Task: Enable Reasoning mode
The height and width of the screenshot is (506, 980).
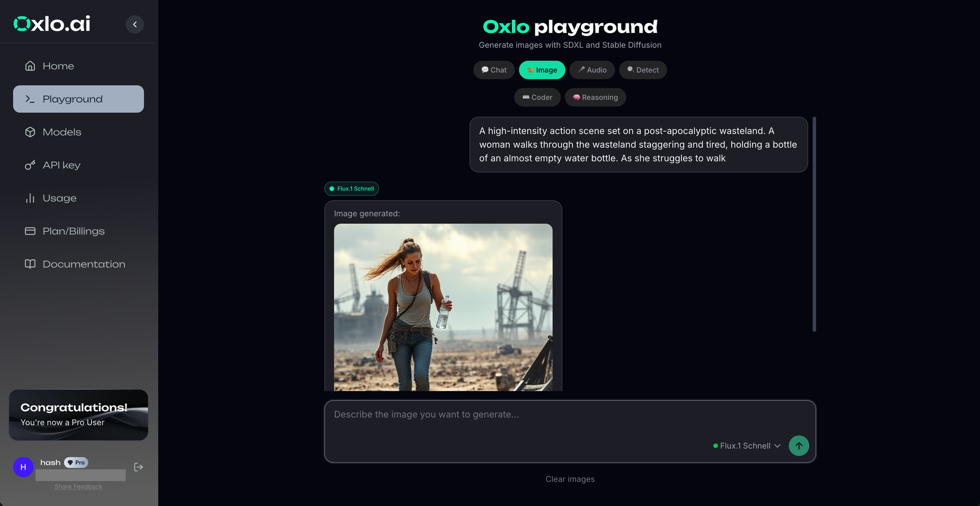Action: (595, 97)
